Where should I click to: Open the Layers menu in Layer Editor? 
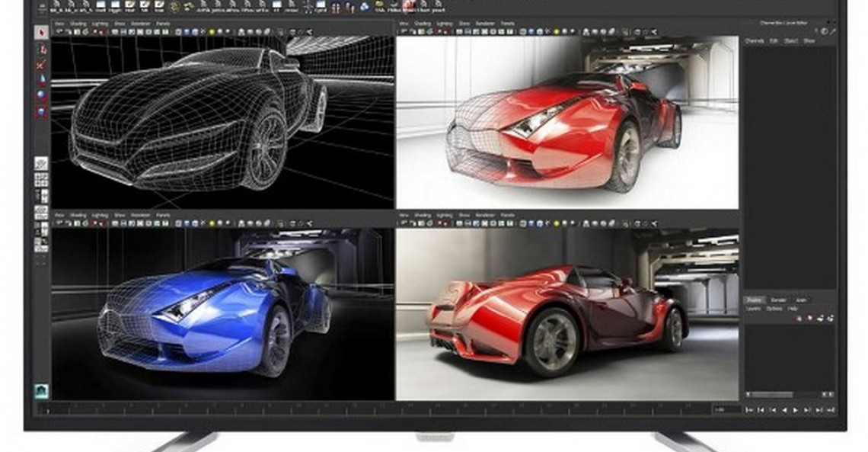click(753, 309)
